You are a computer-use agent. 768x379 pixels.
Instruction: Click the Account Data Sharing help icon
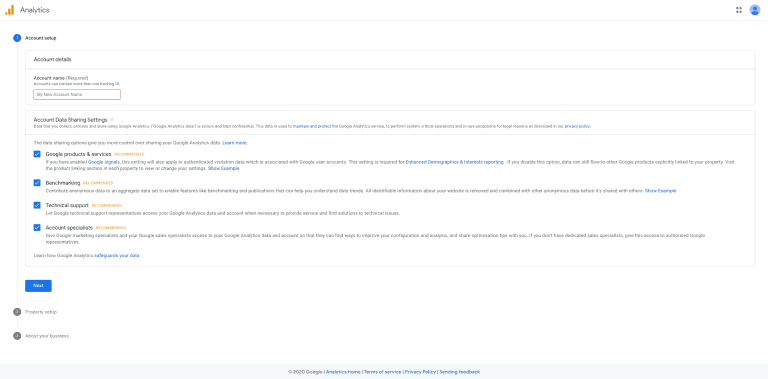[112, 119]
